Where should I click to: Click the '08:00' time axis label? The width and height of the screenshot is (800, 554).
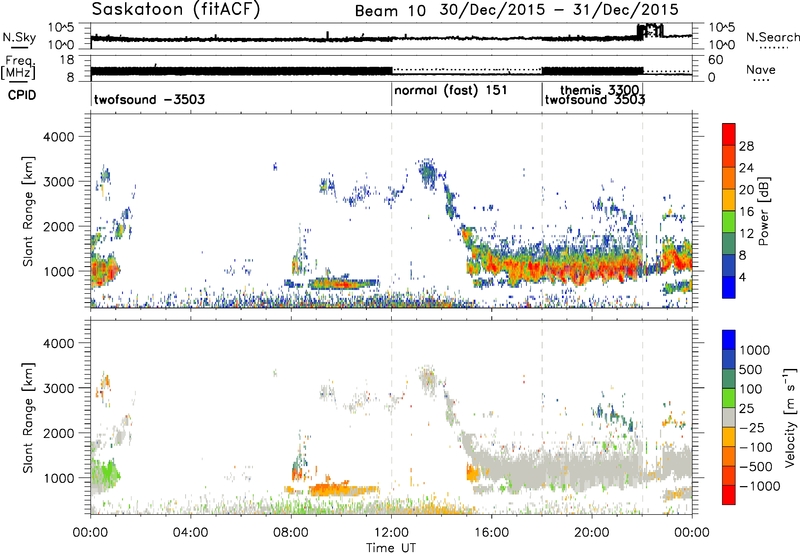tap(291, 533)
